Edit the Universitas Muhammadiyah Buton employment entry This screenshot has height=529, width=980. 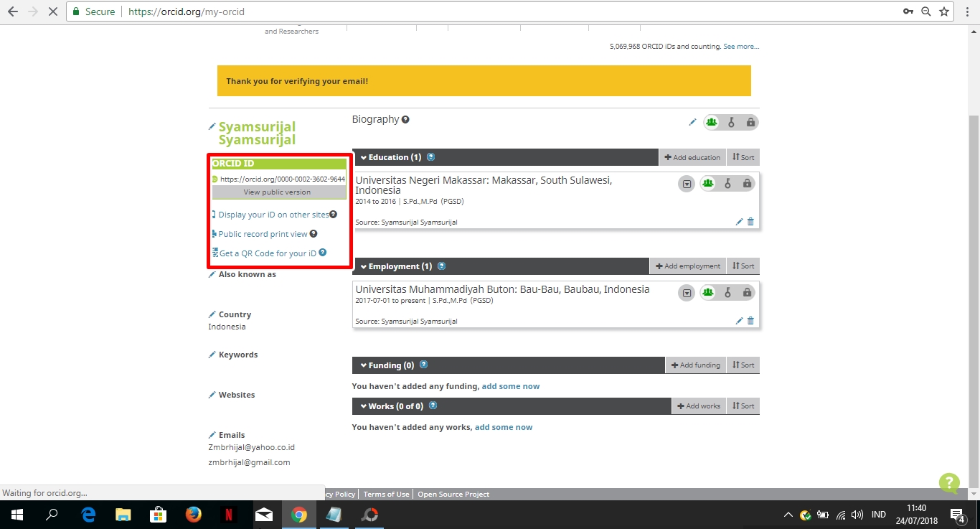pyautogui.click(x=738, y=321)
